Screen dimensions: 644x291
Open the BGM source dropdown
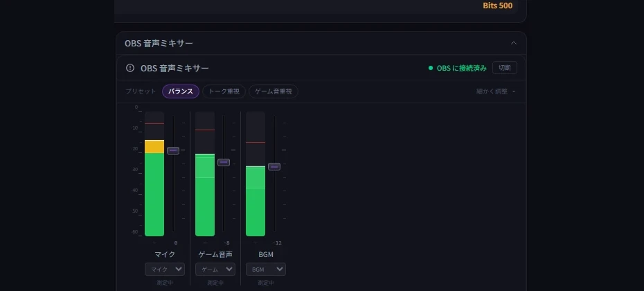click(x=266, y=270)
